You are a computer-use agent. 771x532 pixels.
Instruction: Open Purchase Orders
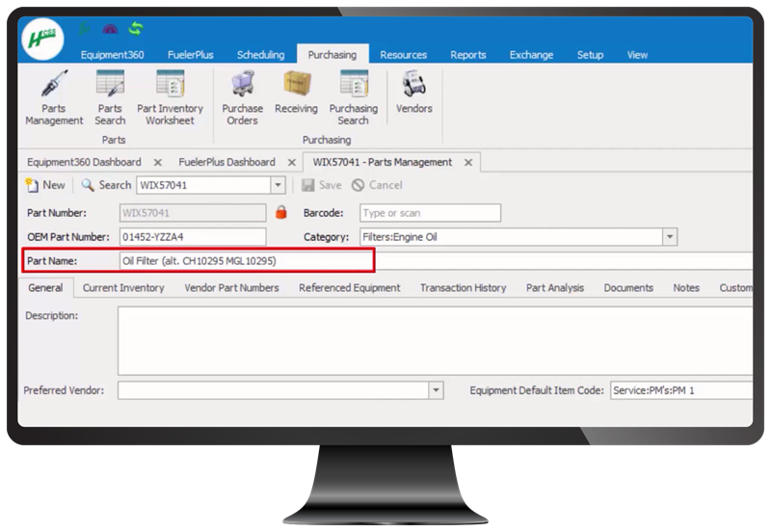[243, 98]
